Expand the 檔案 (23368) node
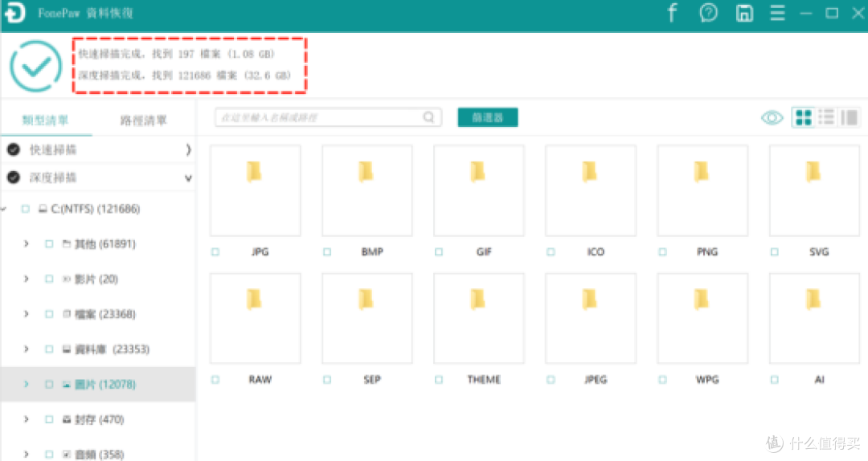Image resolution: width=868 pixels, height=461 pixels. 26,314
